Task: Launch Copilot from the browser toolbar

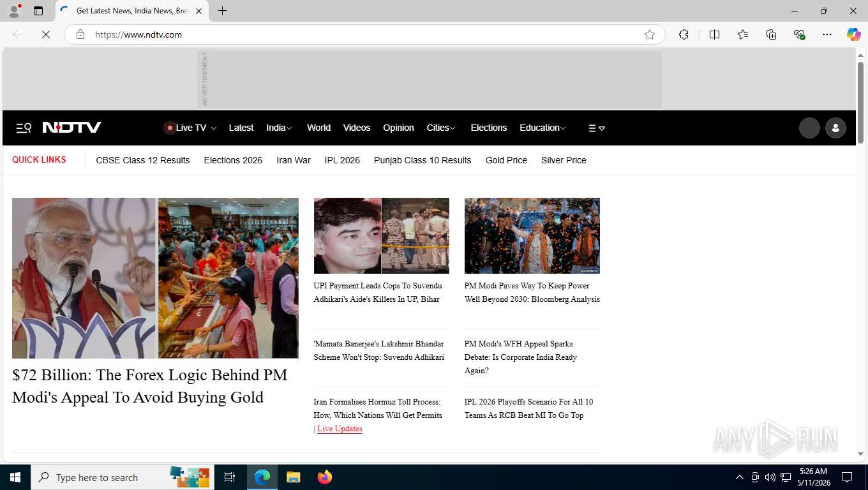Action: click(x=853, y=34)
